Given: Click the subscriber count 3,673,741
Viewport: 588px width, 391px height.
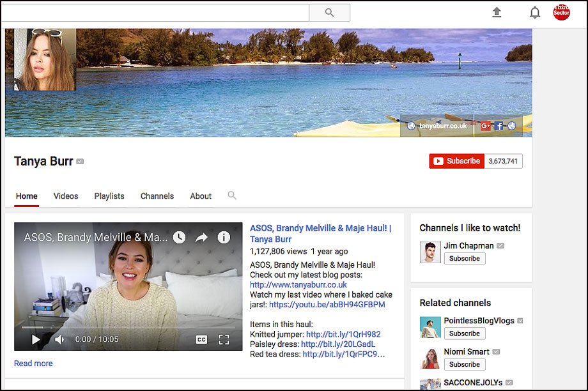Looking at the screenshot, I should (x=503, y=161).
